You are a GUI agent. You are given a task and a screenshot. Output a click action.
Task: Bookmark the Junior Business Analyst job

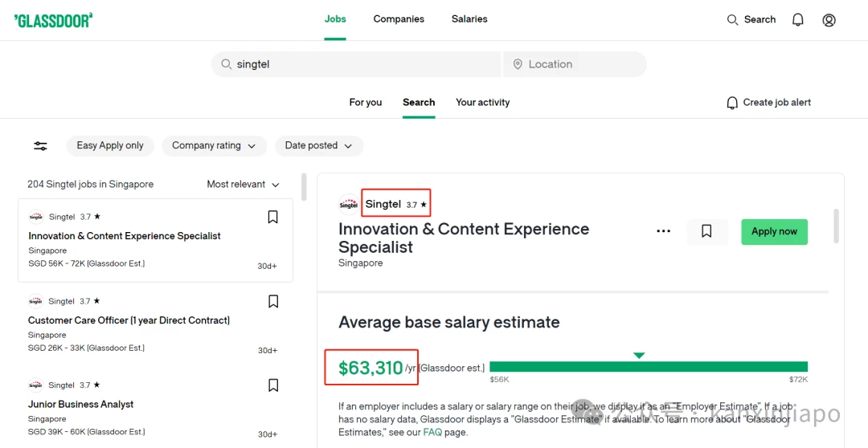click(273, 385)
